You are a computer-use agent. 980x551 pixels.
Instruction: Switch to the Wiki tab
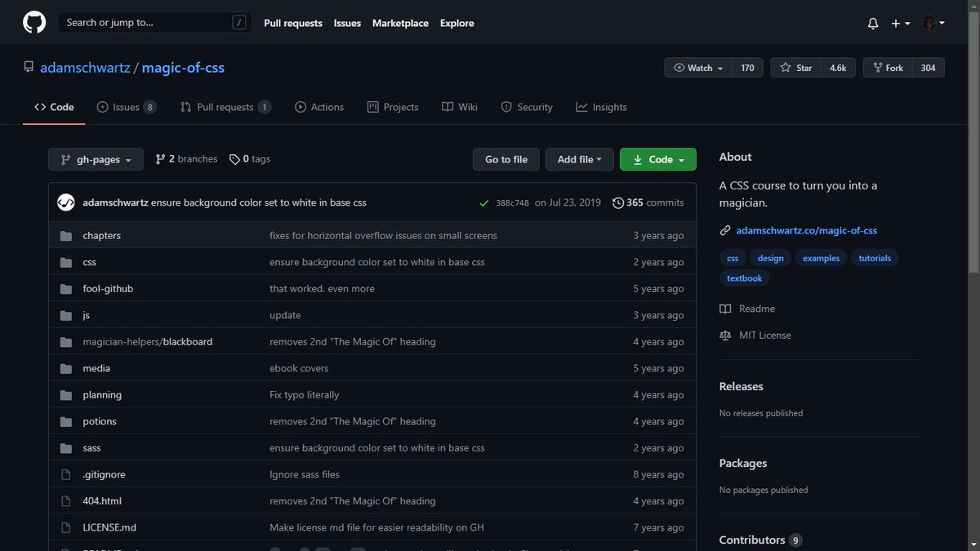(460, 107)
